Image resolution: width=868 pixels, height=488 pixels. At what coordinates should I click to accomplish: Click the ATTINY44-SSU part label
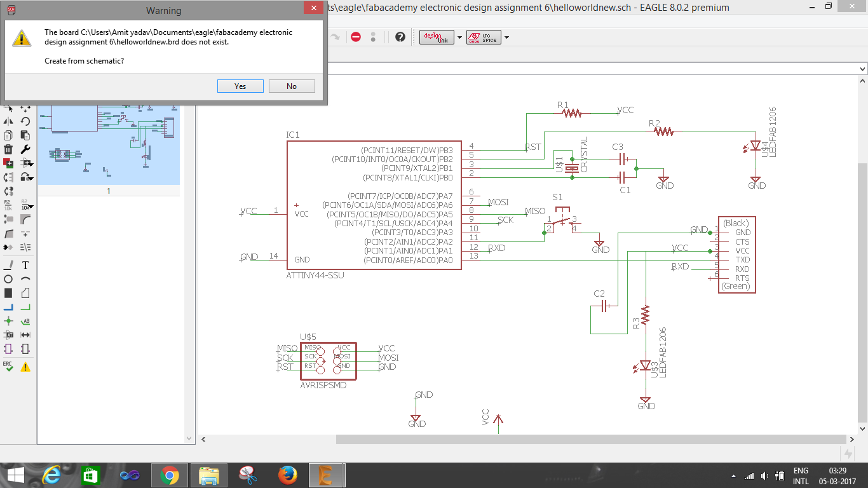pos(315,275)
